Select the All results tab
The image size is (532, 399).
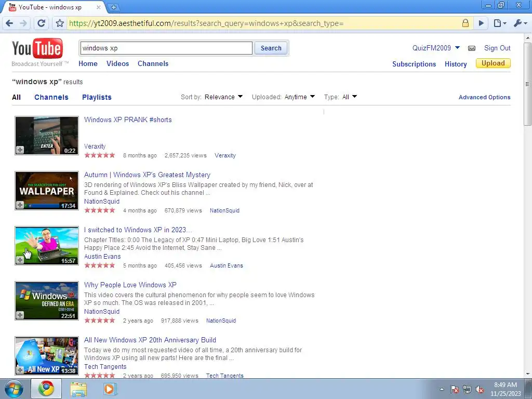[x=16, y=97]
